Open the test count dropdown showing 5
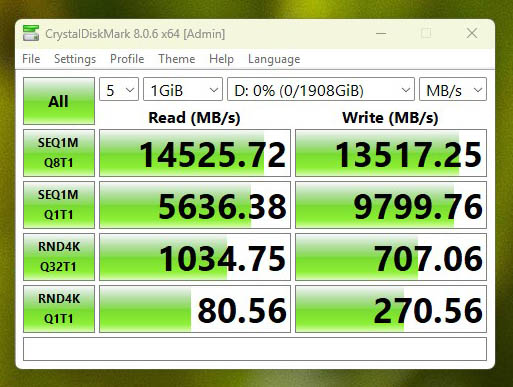The width and height of the screenshot is (513, 387). point(119,89)
